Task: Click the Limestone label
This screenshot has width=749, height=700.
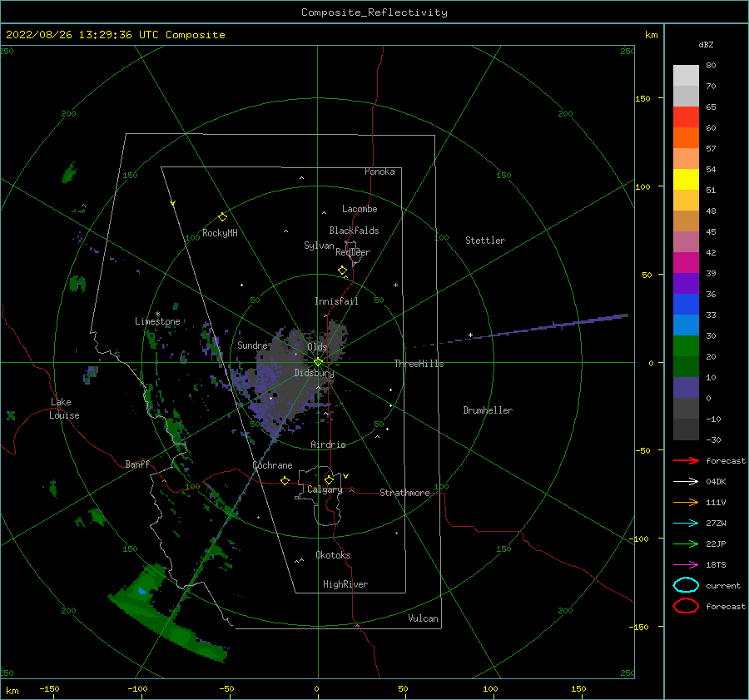Action: tap(157, 321)
